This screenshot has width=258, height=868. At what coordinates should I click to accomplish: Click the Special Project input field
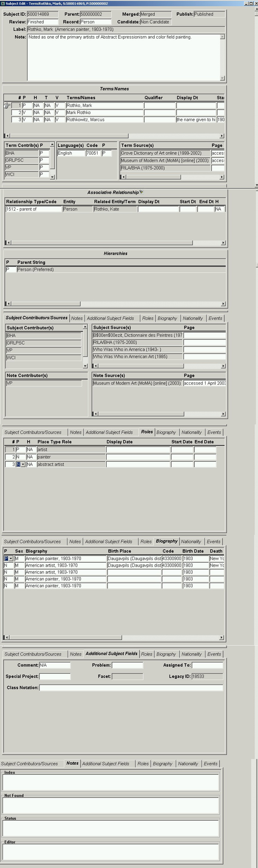click(55, 676)
